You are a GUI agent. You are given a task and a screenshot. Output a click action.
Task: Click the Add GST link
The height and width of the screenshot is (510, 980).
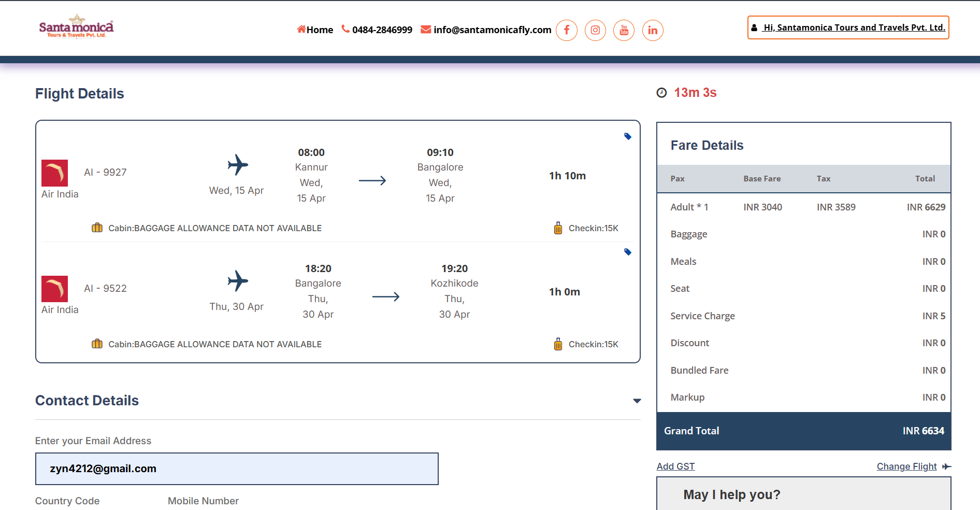[675, 466]
